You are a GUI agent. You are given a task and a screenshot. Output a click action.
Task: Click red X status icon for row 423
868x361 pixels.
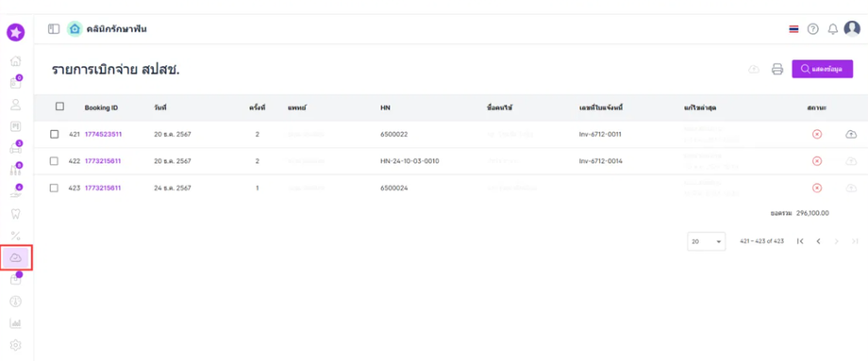pos(816,188)
